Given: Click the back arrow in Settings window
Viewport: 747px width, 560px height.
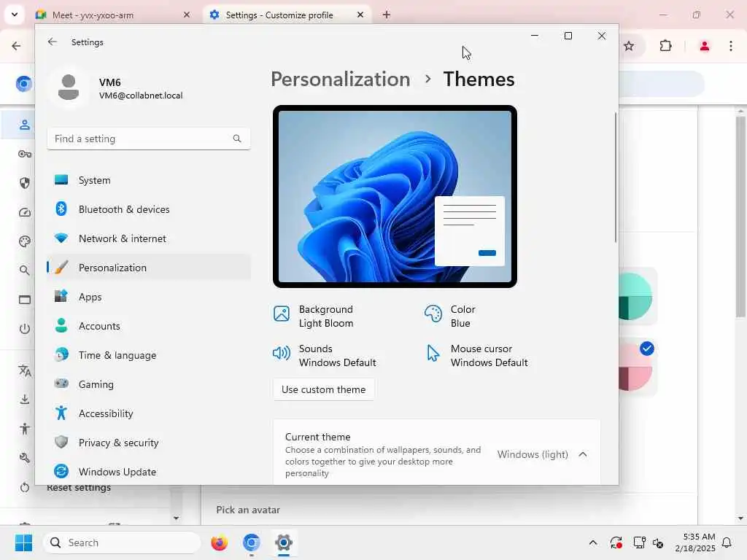Looking at the screenshot, I should pos(53,42).
